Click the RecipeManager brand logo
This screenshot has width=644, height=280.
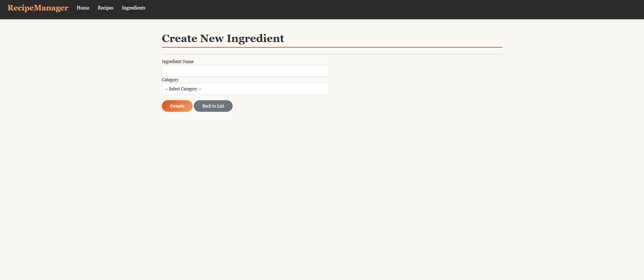38,8
